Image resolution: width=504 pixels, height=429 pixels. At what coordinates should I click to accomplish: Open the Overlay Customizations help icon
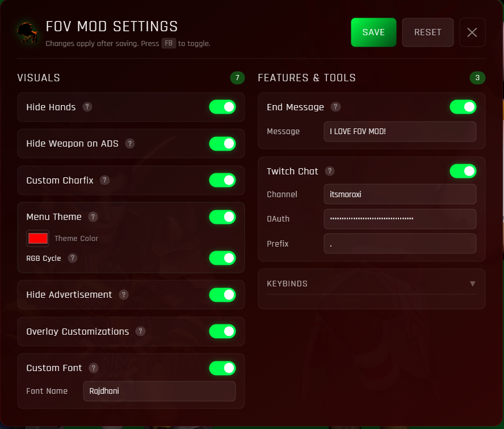point(140,331)
